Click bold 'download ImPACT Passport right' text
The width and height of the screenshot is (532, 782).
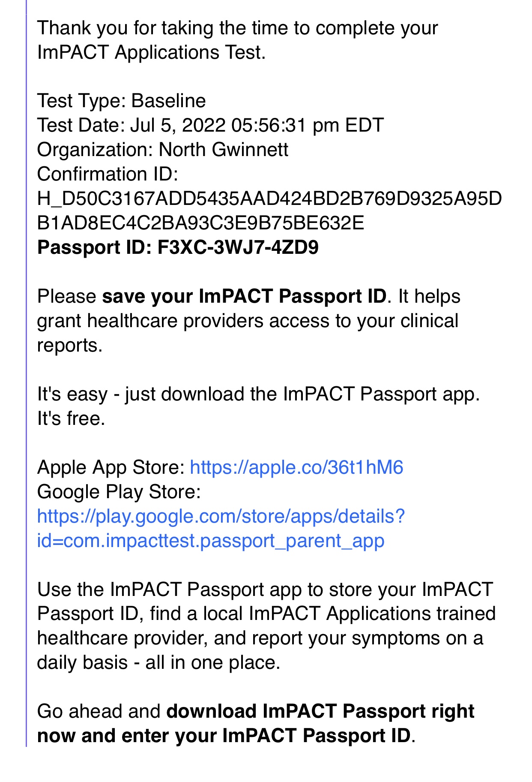pyautogui.click(x=320, y=712)
